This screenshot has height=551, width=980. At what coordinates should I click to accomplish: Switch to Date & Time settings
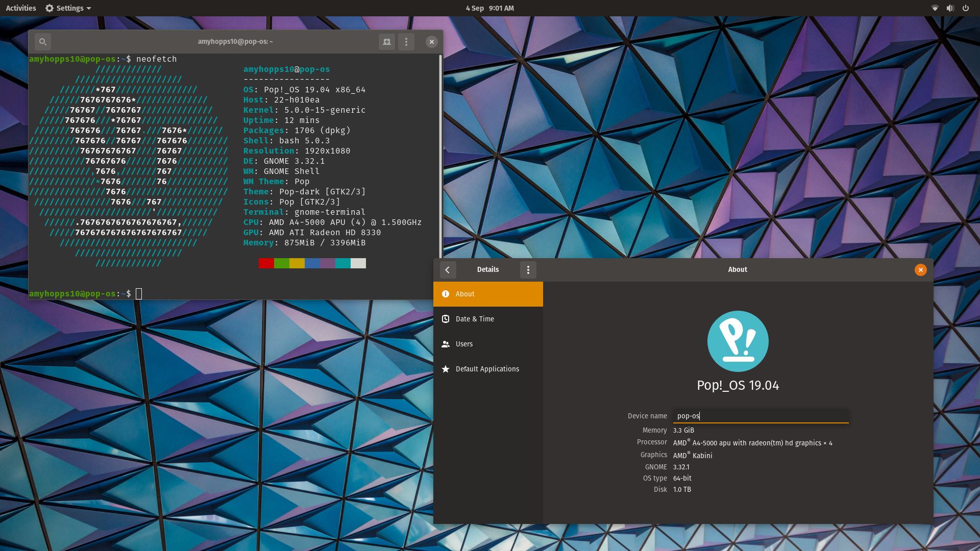(x=475, y=319)
